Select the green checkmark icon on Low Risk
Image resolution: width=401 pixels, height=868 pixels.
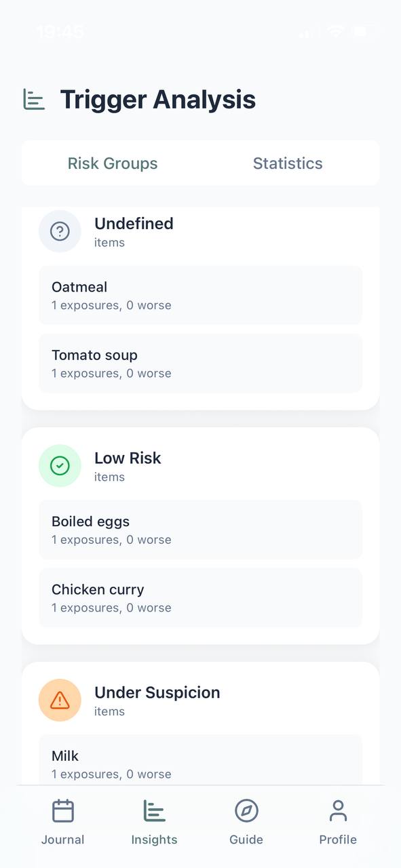pyautogui.click(x=60, y=466)
